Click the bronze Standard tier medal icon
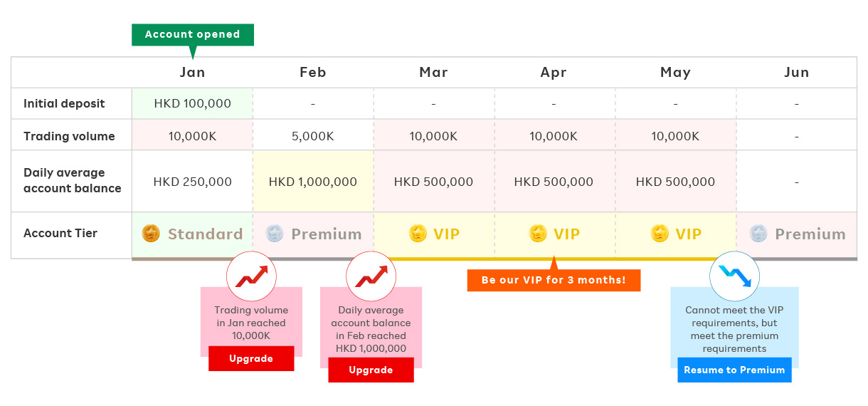 151,234
